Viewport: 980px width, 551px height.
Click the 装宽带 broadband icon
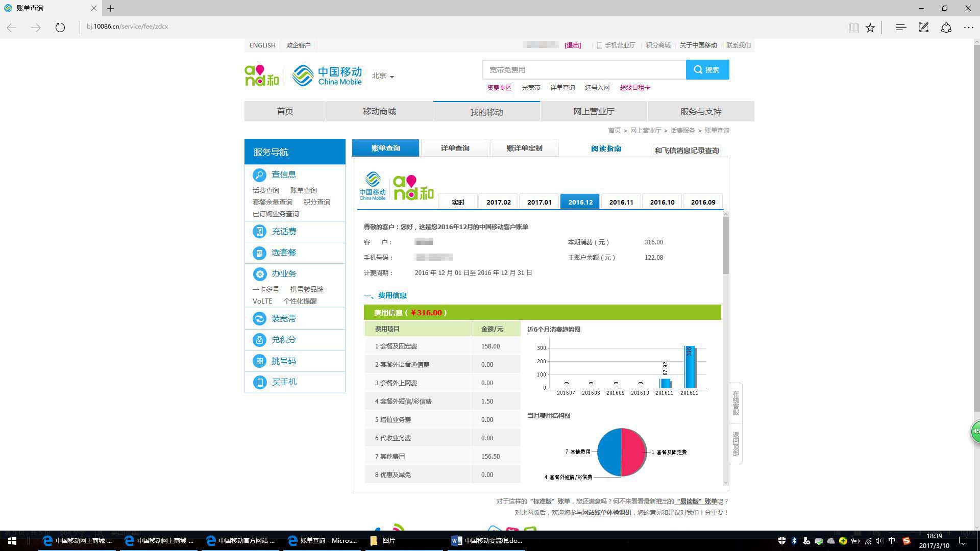[259, 319]
